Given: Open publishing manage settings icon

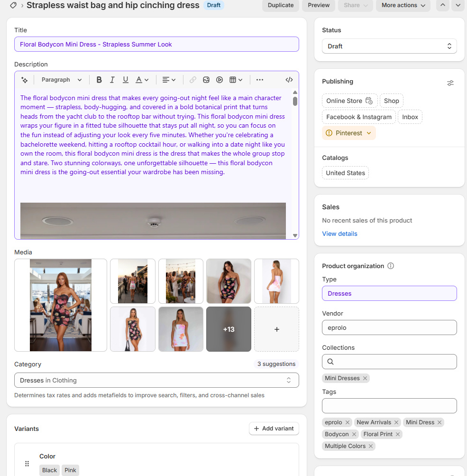Looking at the screenshot, I should click(x=450, y=83).
